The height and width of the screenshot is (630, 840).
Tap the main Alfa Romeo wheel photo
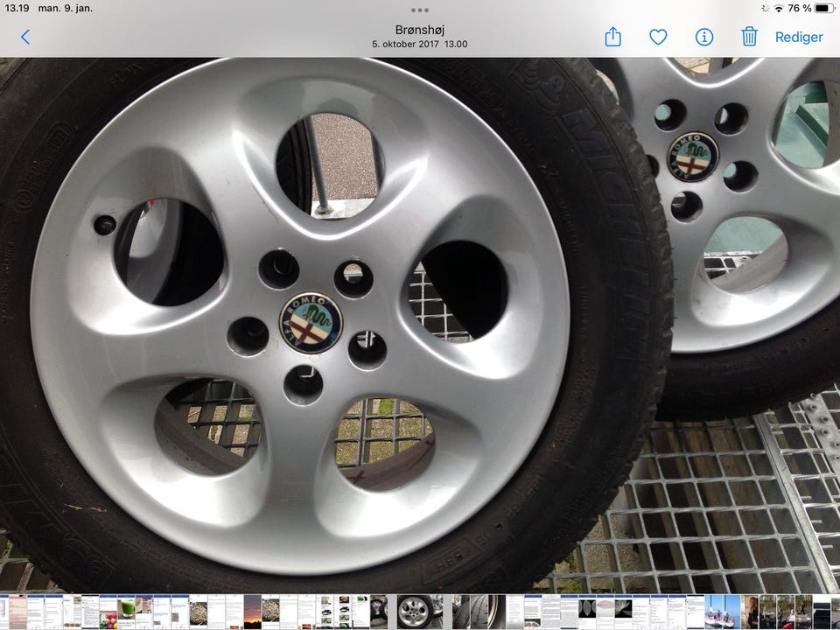[420, 325]
